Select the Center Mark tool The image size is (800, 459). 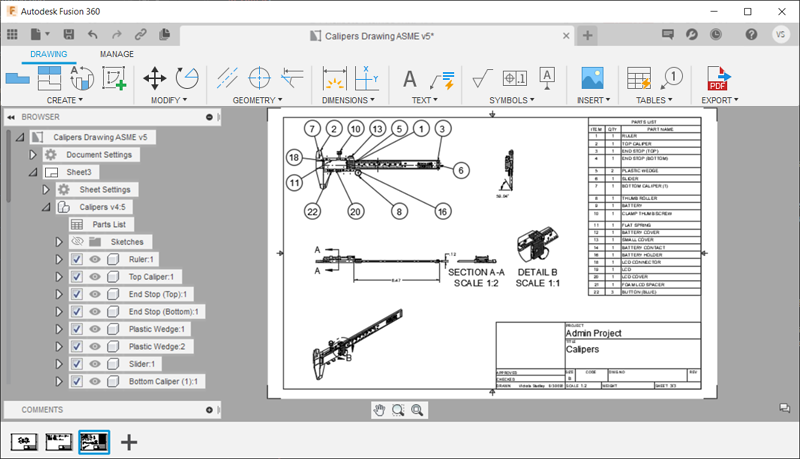coord(259,78)
